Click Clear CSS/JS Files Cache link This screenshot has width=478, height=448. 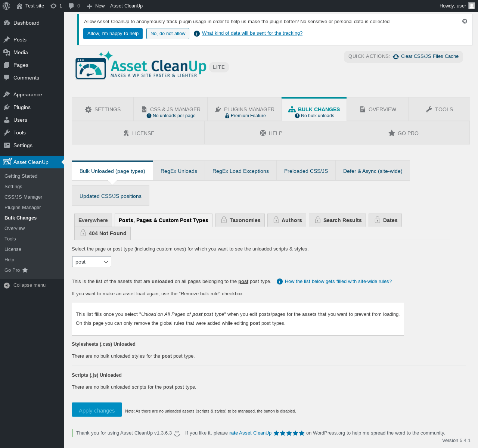[x=430, y=56]
